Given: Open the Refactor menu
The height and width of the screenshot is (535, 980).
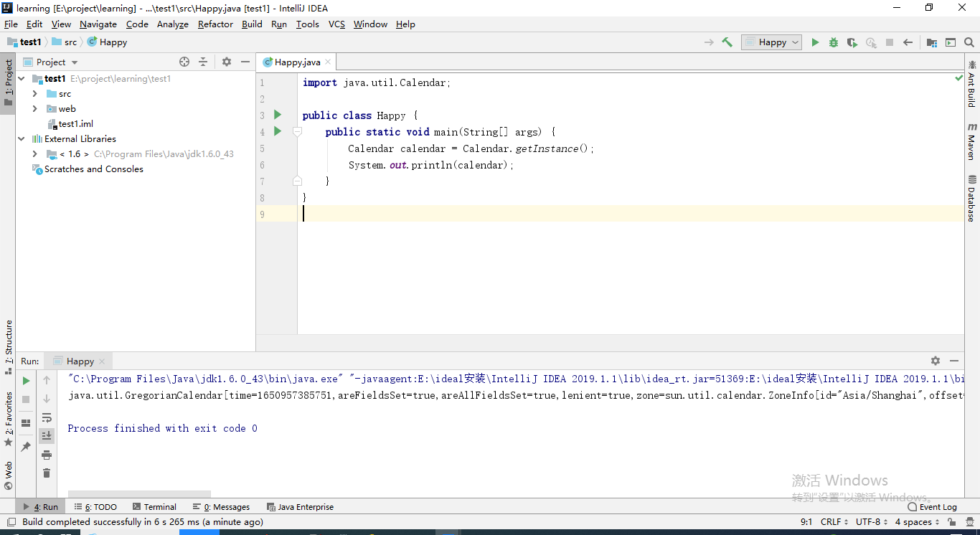Looking at the screenshot, I should [x=215, y=24].
